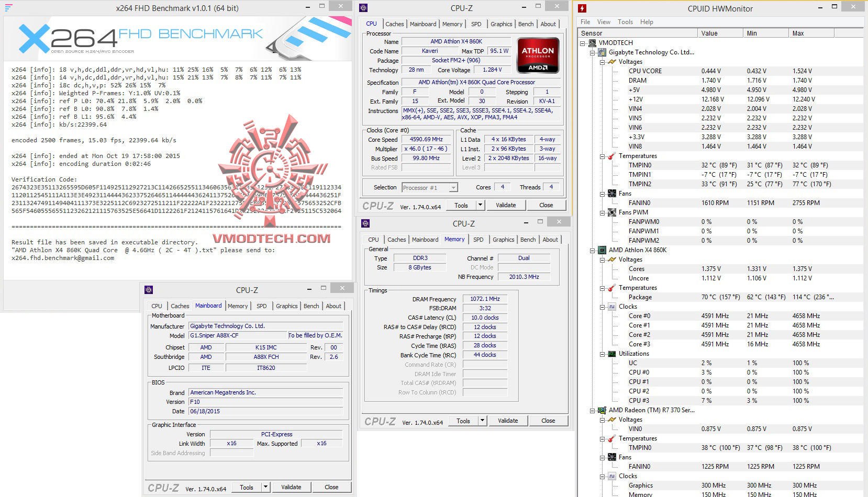The image size is (868, 497).
Task: Click the x264.fhd.benchmark@gmail.com text
Action: [x=63, y=258]
